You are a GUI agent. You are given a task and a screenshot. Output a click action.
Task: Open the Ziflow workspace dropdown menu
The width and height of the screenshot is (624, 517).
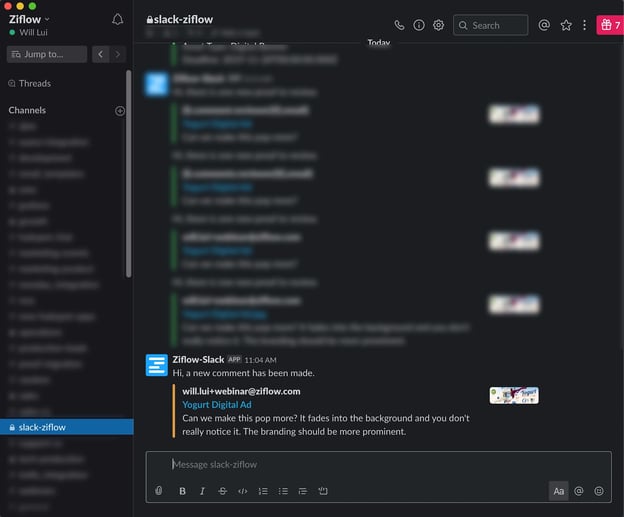point(30,18)
